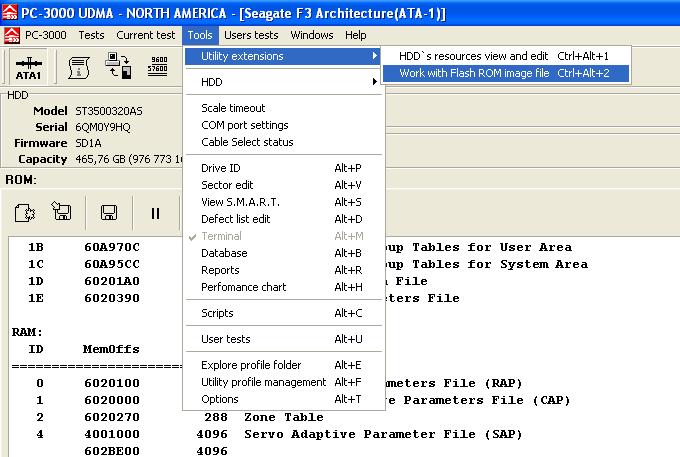Open the Help menu
Screen dimensions: 680x457
coord(356,35)
